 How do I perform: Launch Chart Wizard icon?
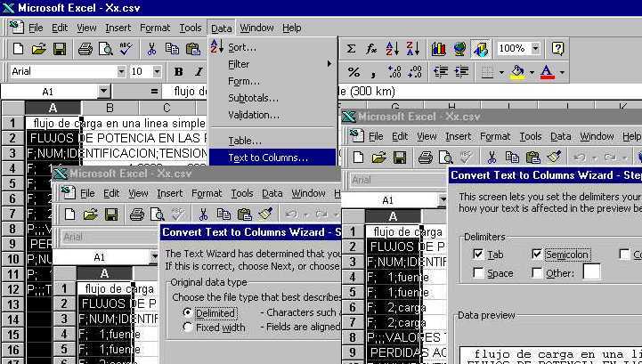coord(438,49)
